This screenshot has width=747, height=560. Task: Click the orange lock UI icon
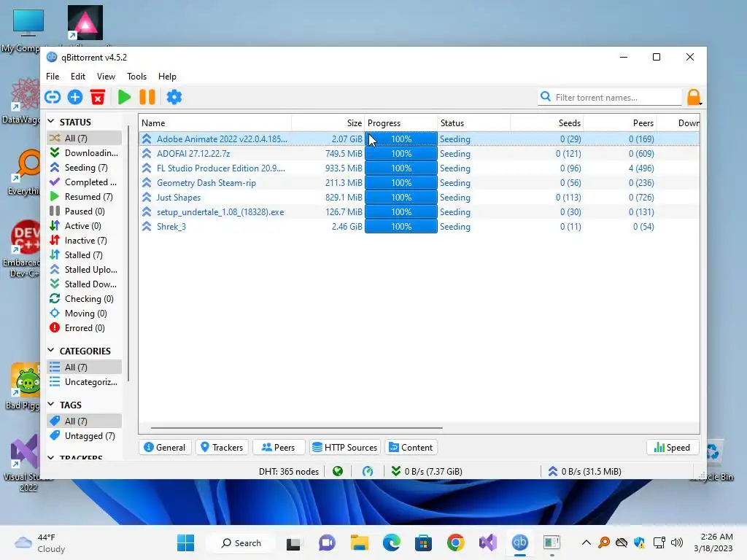click(x=694, y=97)
